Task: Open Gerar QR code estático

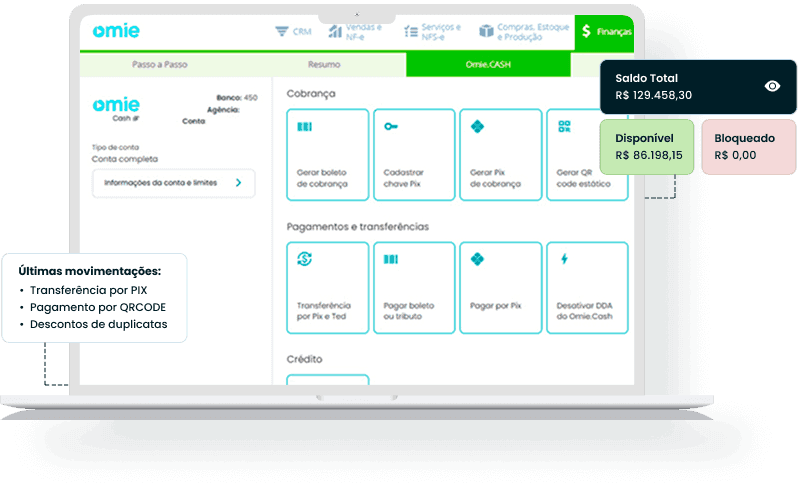Action: click(587, 155)
